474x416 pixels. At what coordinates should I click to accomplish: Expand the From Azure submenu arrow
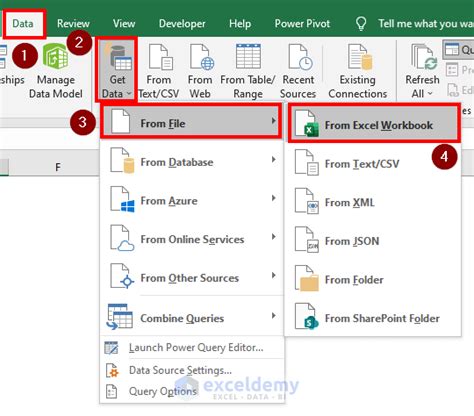pos(273,198)
